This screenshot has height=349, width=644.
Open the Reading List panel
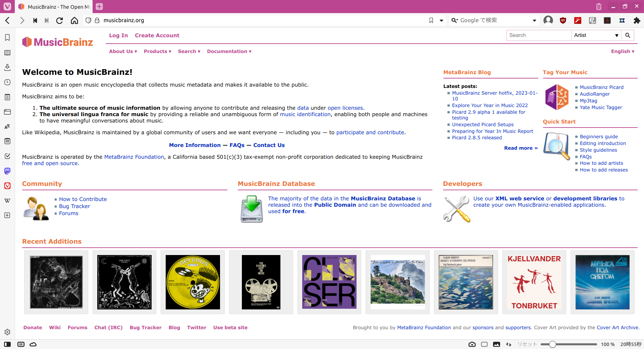7,53
